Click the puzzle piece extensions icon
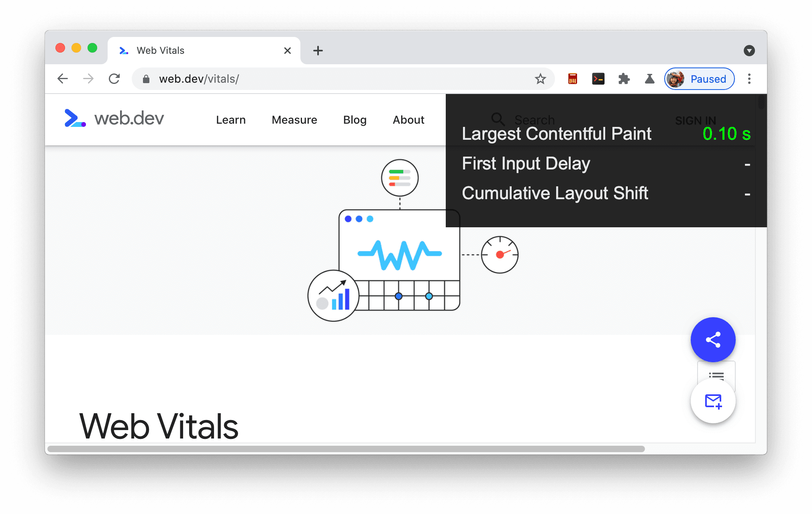This screenshot has width=812, height=514. [x=625, y=79]
